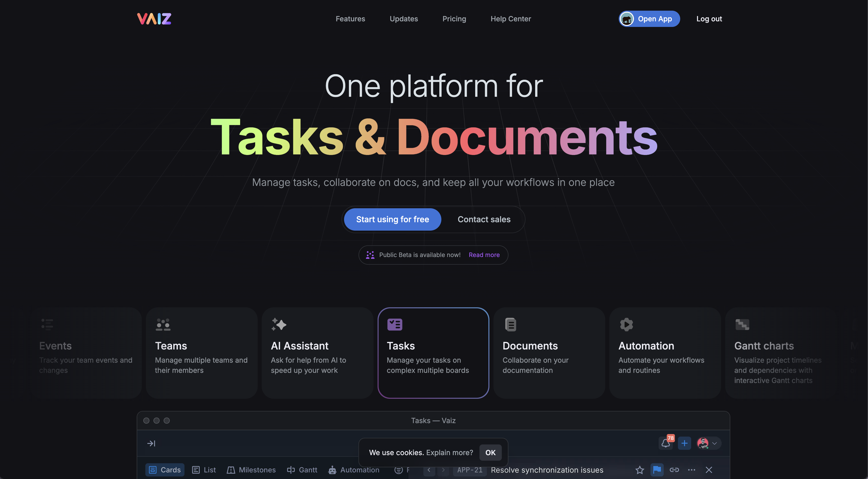Open the Read more beta link
The image size is (868, 479).
484,255
